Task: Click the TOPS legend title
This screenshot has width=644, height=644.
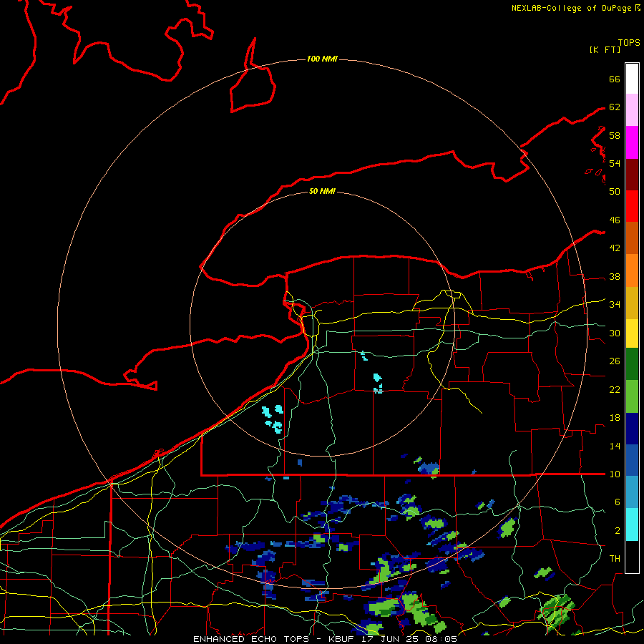Action: (629, 42)
